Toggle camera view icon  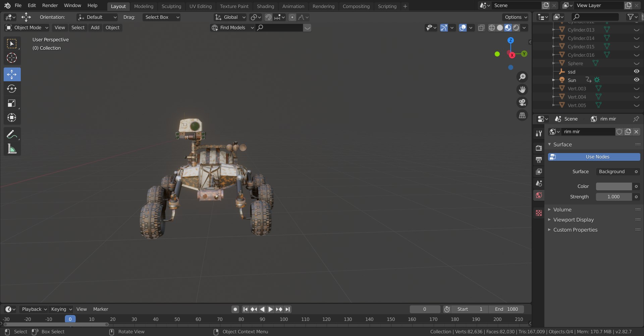(x=522, y=102)
